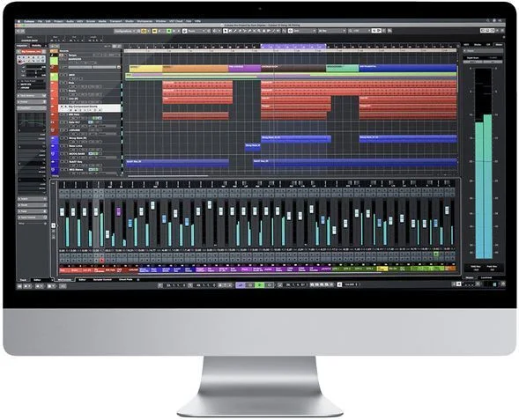This screenshot has height=420, width=519.
Task: Expand the Sends inspector section
Action: pyautogui.click(x=32, y=199)
